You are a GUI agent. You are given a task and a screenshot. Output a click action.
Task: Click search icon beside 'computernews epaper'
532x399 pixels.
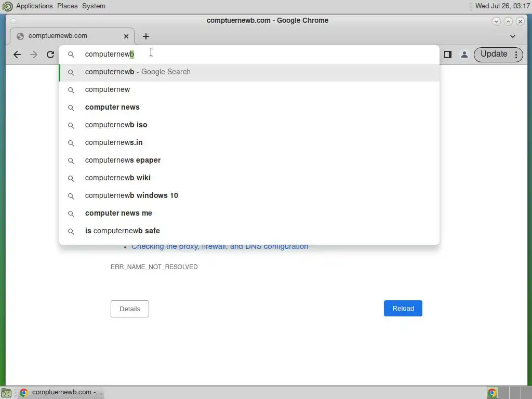coord(71,161)
